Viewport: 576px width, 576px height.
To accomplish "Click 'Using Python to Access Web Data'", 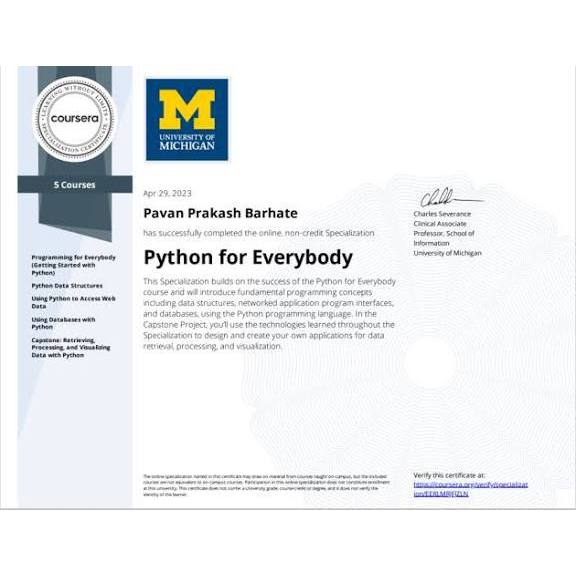I will 73,302.
